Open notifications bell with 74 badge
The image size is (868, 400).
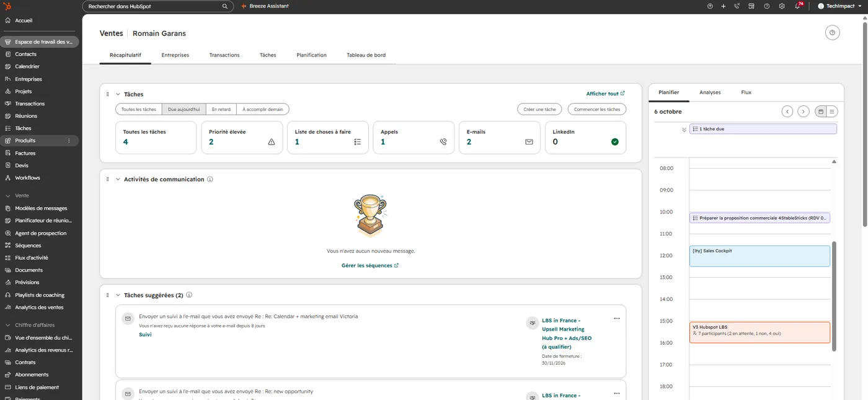pos(799,6)
